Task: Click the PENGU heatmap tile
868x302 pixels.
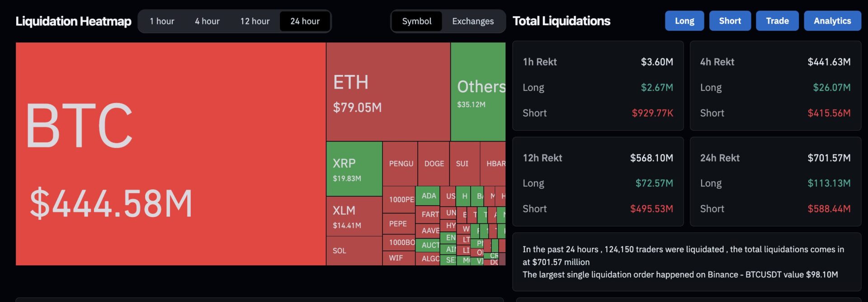Action: point(400,163)
